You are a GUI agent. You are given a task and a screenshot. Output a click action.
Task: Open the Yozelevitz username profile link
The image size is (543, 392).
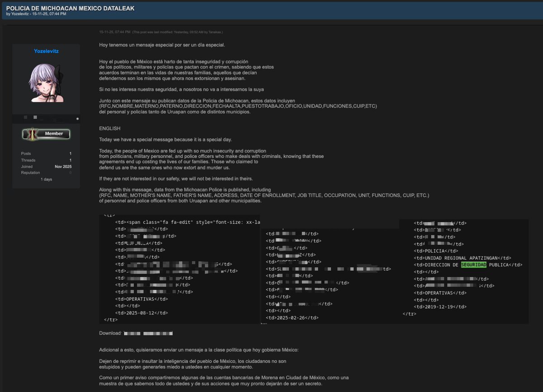(x=46, y=51)
